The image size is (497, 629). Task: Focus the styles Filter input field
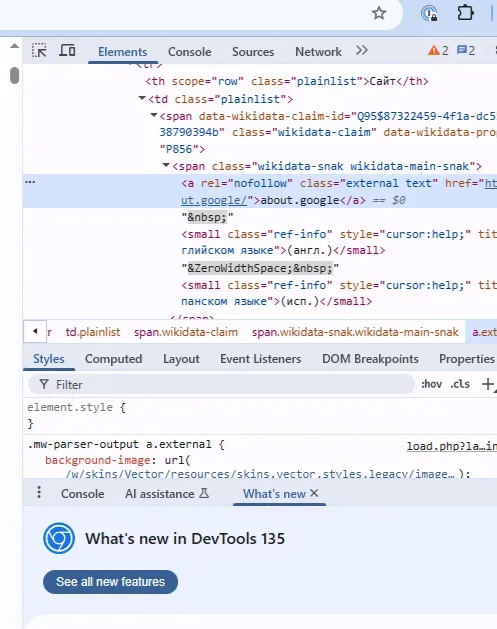coord(221,385)
